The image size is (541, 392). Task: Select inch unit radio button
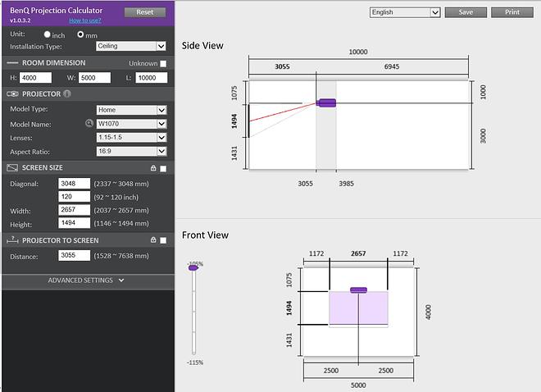[48, 34]
